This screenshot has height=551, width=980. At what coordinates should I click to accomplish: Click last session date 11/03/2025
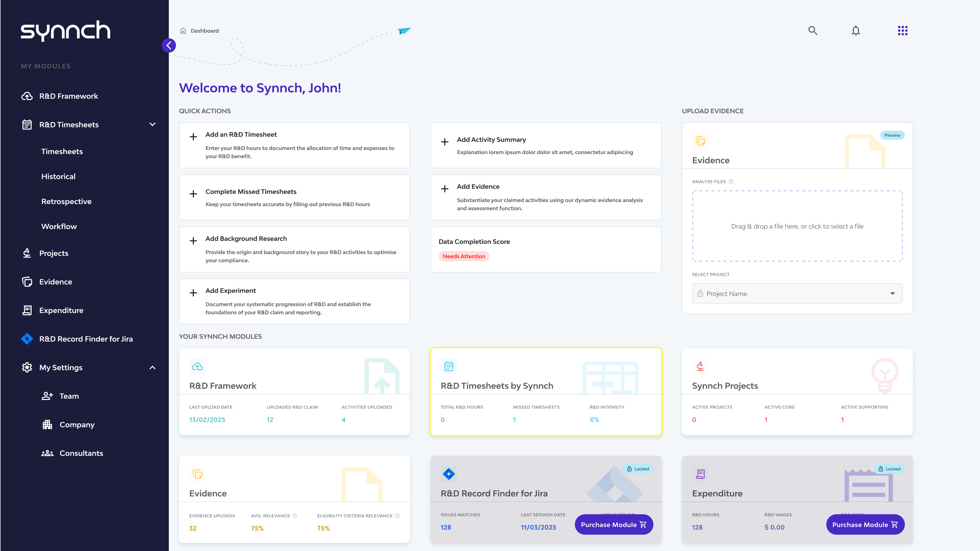click(x=538, y=527)
